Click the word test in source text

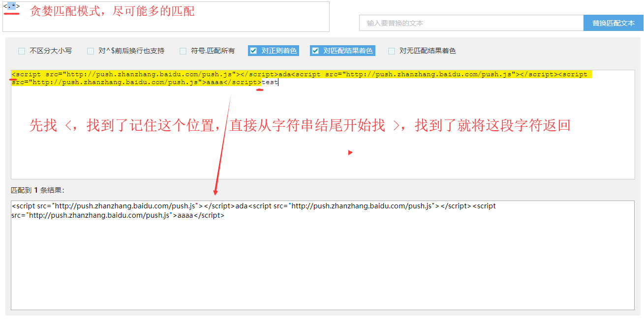tap(270, 83)
